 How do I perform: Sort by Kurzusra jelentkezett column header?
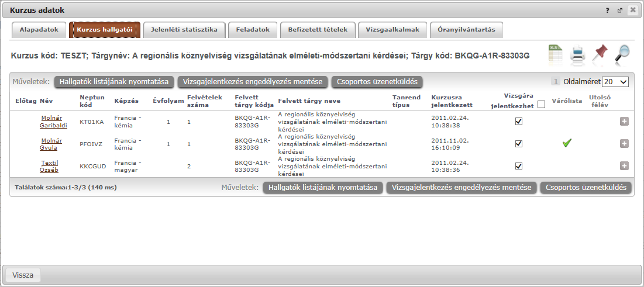[452, 101]
